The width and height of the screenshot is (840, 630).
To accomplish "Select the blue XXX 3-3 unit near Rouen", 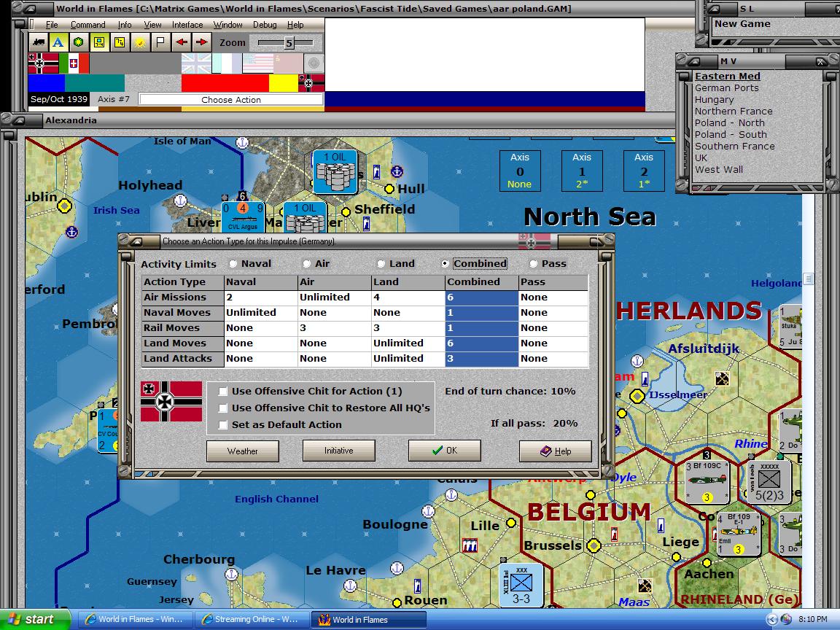I will (x=521, y=585).
